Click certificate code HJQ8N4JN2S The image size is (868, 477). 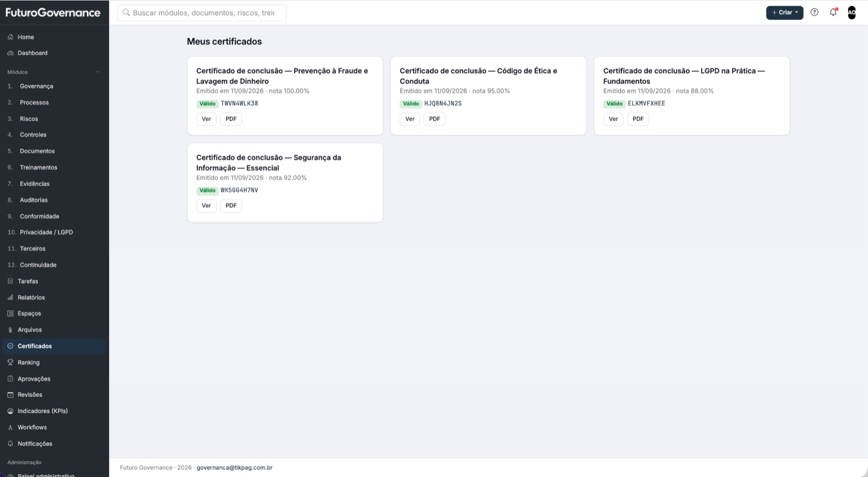pos(443,104)
